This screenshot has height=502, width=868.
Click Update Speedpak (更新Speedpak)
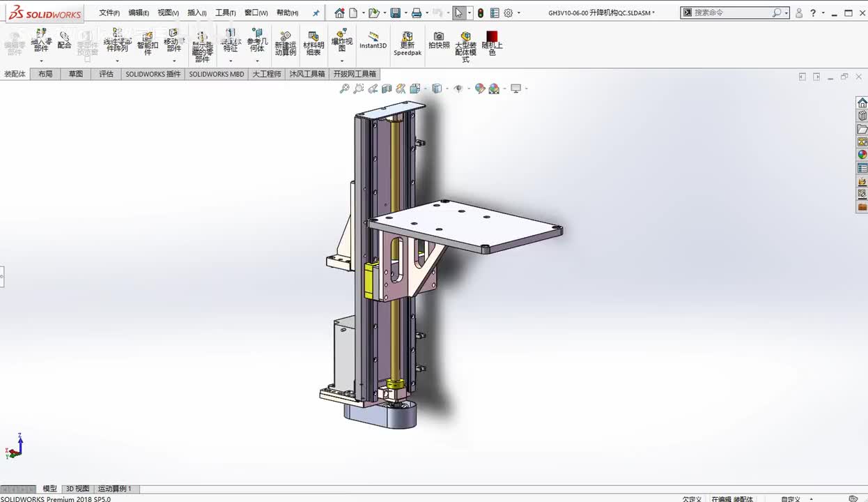(x=408, y=43)
